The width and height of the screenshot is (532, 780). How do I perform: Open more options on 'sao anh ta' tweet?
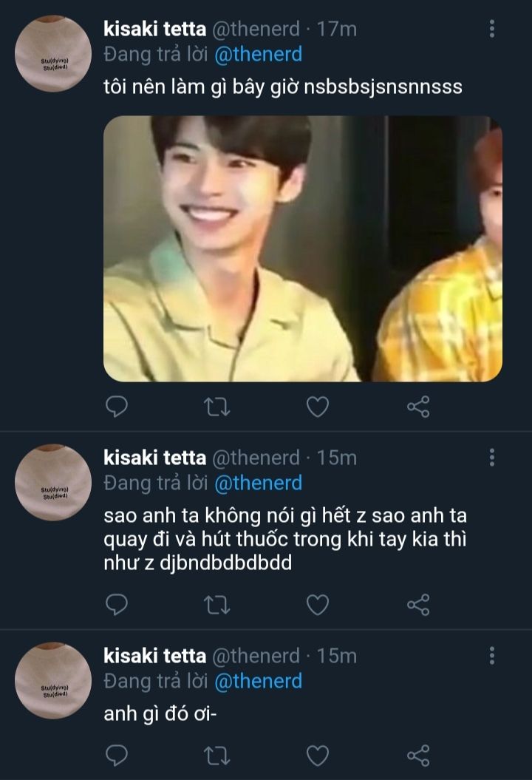pyautogui.click(x=492, y=458)
